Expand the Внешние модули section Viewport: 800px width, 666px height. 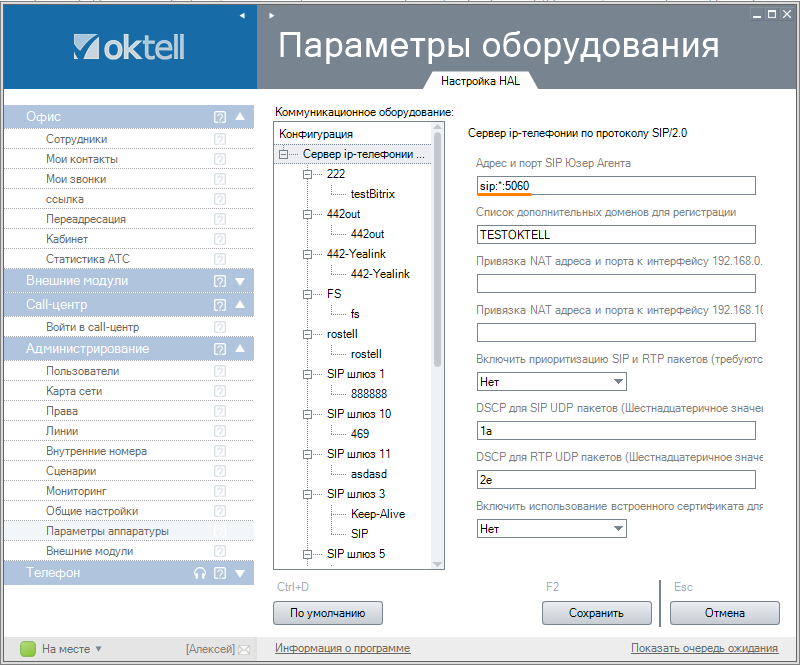(x=240, y=281)
